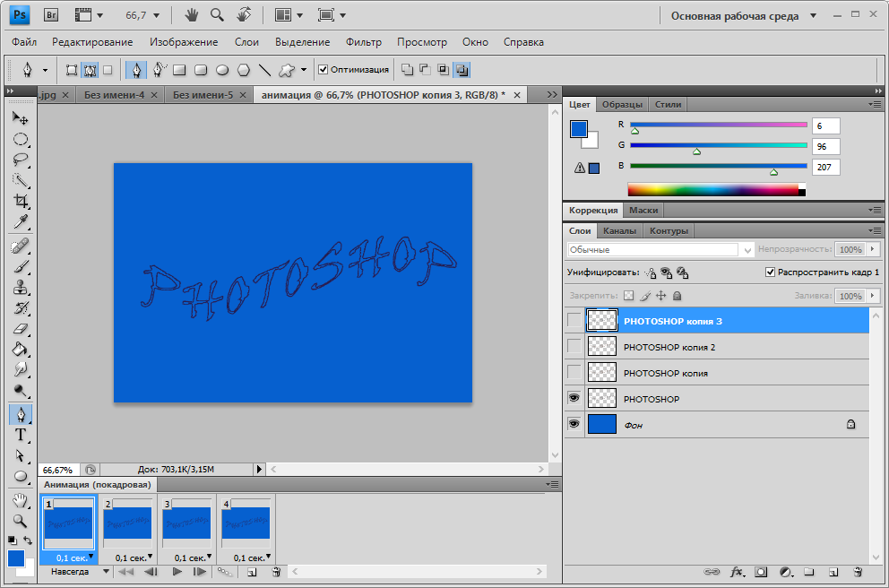Image resolution: width=889 pixels, height=588 pixels.
Task: Hide the Фон layer
Action: tap(574, 424)
